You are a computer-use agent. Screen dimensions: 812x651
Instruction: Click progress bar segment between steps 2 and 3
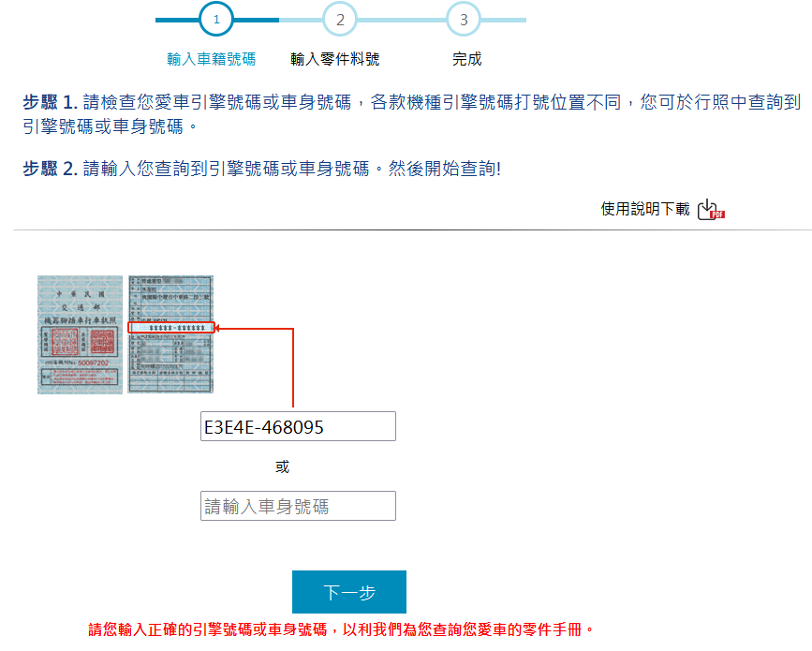click(x=401, y=19)
